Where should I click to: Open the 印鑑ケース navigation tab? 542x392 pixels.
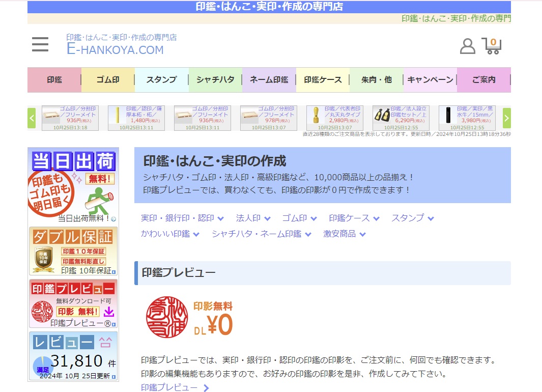[x=323, y=80]
